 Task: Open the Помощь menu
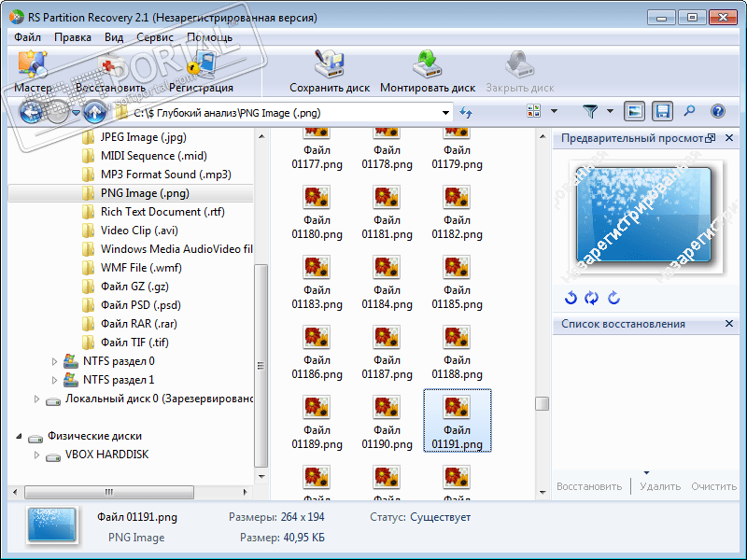(x=209, y=37)
